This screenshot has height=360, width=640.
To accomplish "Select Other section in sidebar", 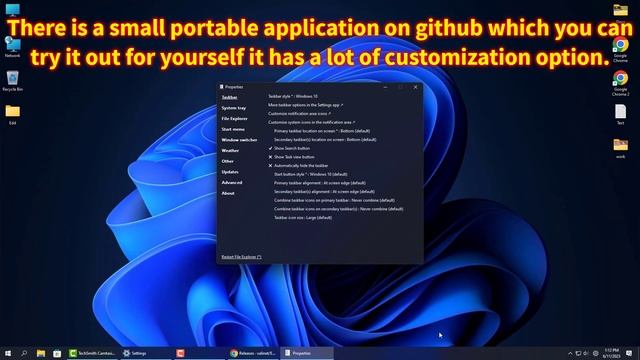I will 227,161.
